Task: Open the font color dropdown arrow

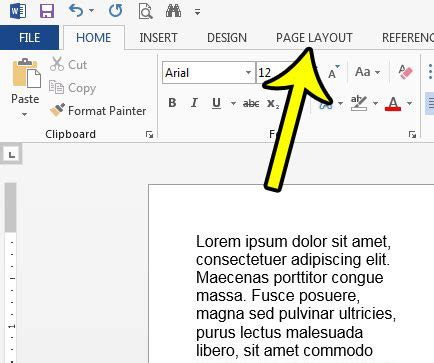Action: pos(409,103)
